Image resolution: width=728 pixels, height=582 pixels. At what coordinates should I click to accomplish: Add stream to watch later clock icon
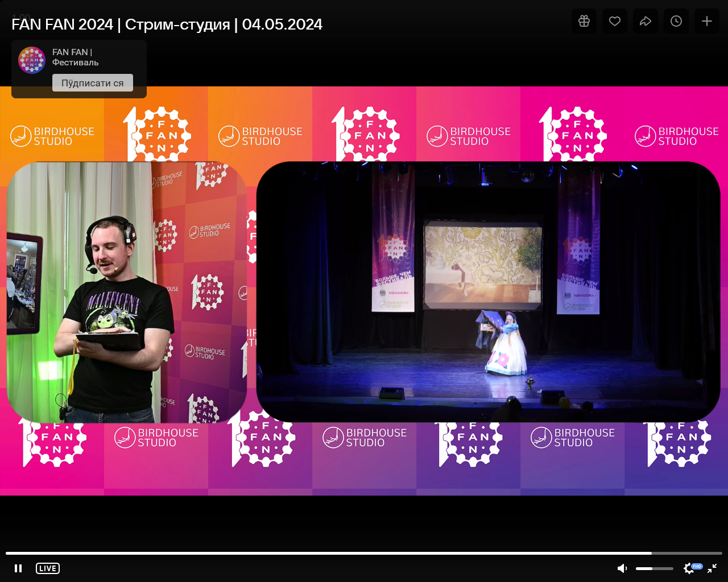point(676,21)
